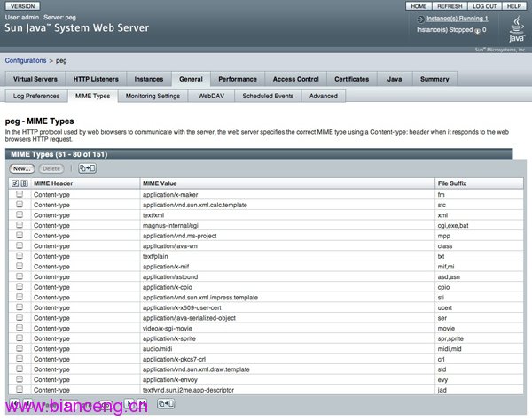
Task: Select the video/x-sgi-movie row checkbox
Action: pos(20,328)
